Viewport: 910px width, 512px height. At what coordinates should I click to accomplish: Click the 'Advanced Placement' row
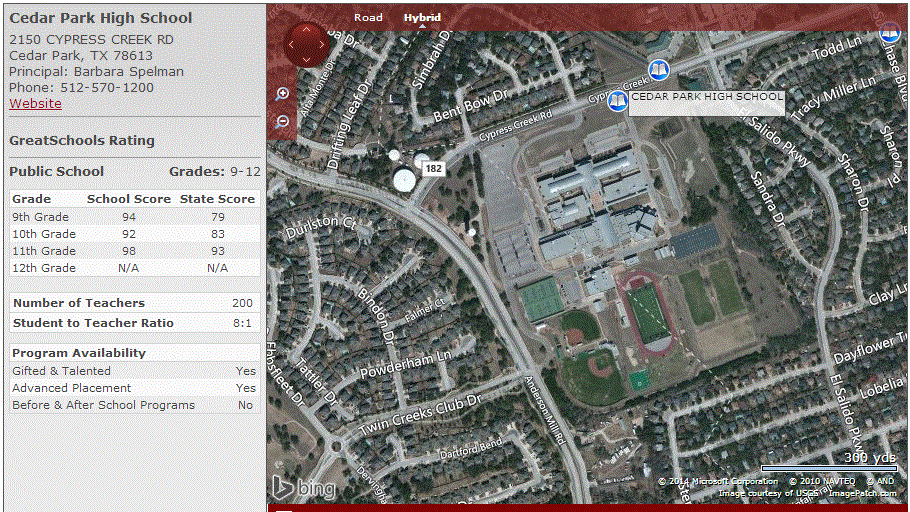pos(135,388)
